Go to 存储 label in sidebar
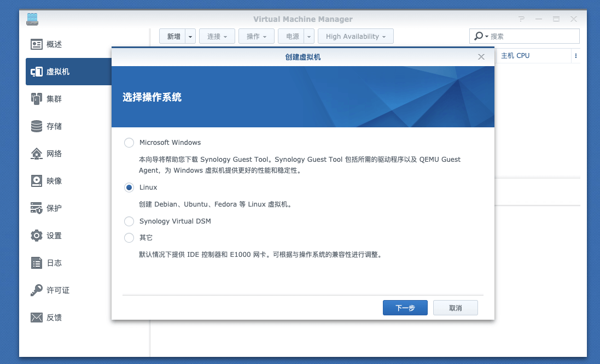 coord(54,126)
